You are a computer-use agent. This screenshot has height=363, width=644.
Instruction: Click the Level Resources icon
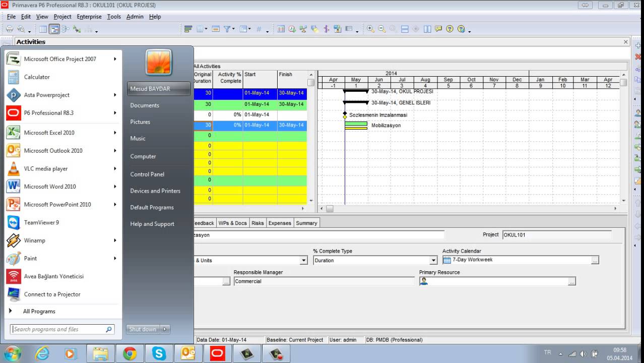pos(303,29)
